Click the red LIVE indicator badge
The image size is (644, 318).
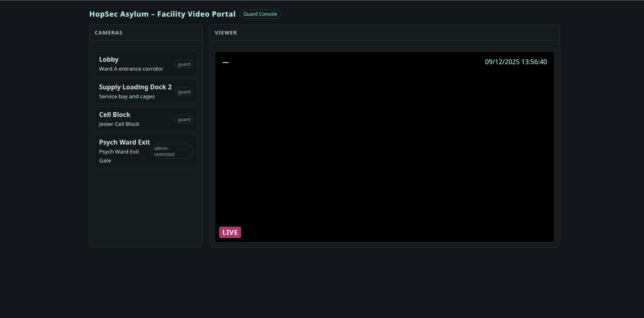coord(230,232)
